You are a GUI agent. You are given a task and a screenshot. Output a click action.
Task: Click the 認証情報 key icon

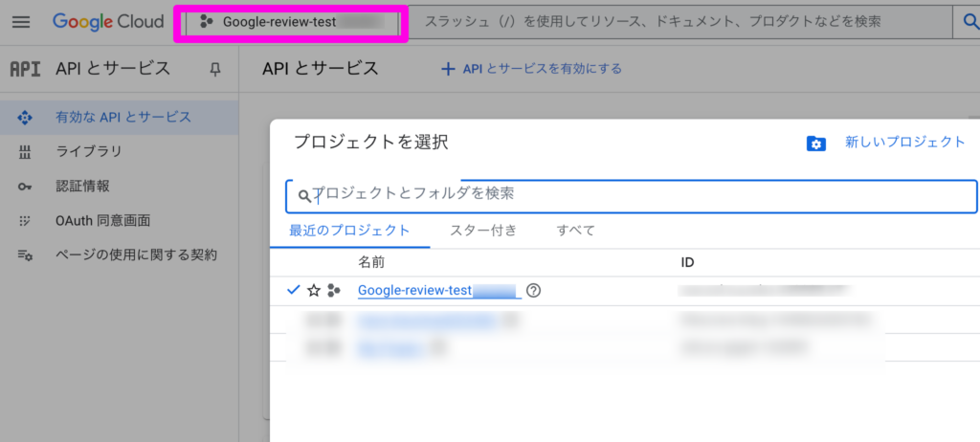point(25,187)
